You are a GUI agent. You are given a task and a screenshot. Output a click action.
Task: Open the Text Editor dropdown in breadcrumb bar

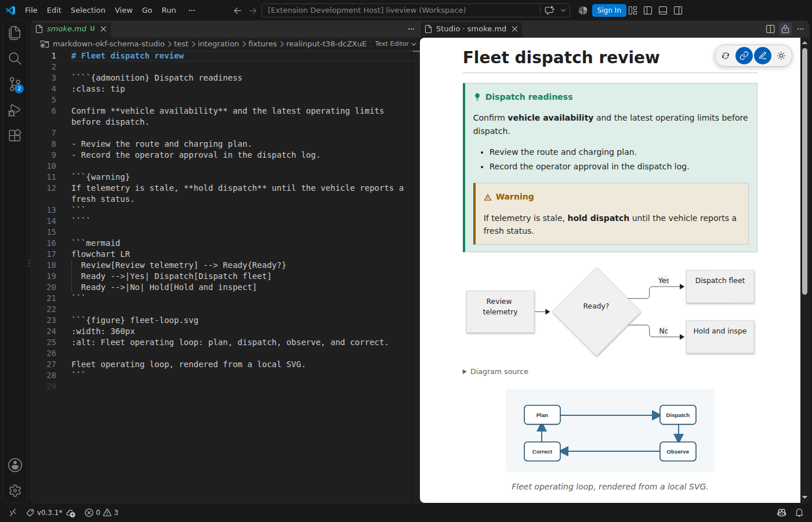tap(396, 44)
